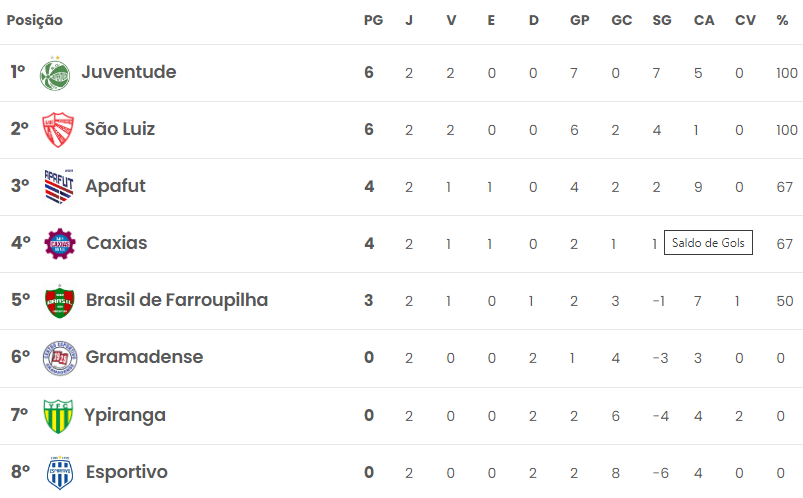Click the Posição column header
803x498 pixels.
pyautogui.click(x=35, y=20)
